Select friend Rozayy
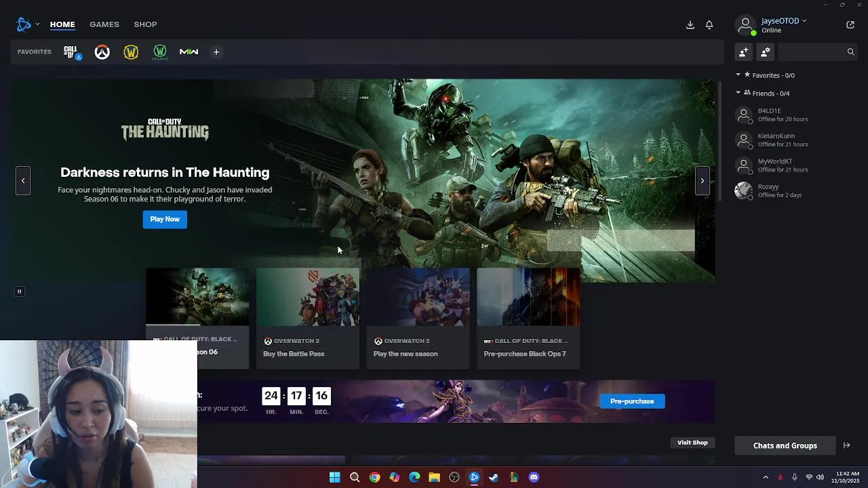The image size is (868, 488). pos(795,190)
